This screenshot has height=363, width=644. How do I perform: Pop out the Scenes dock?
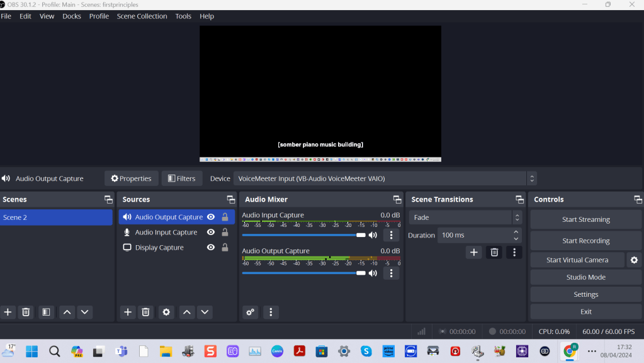click(x=108, y=199)
